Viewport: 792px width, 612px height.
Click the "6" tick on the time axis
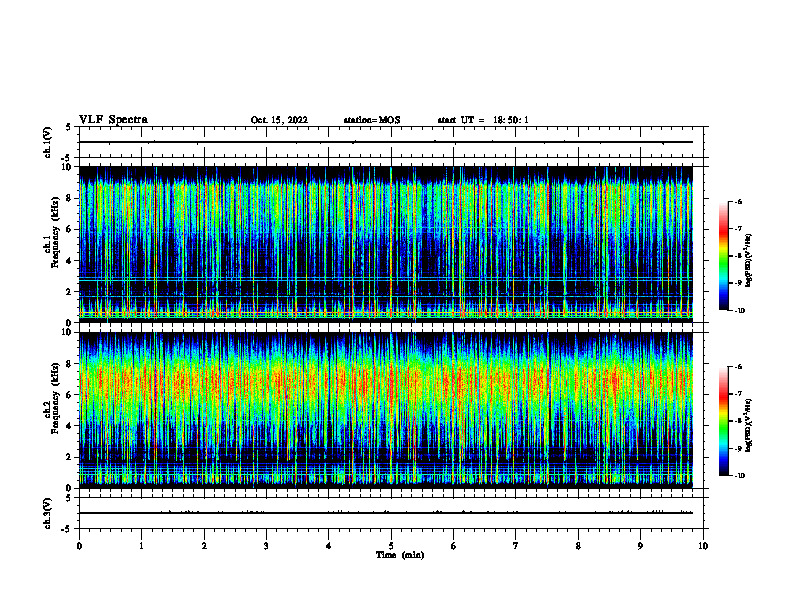[x=454, y=546]
